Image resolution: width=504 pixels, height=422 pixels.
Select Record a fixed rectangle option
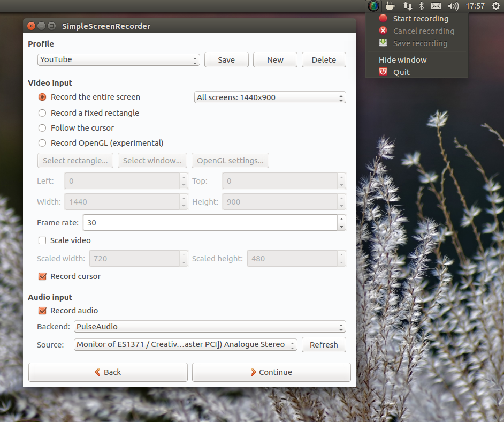click(42, 113)
